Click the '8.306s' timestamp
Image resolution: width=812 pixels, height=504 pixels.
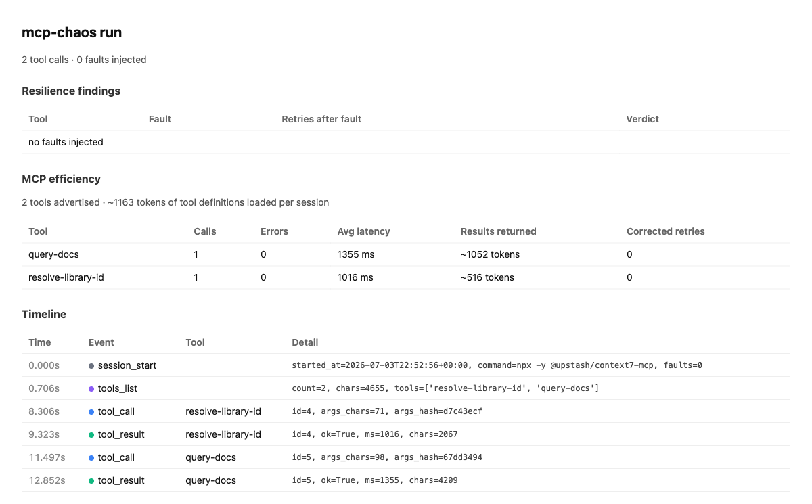[44, 411]
